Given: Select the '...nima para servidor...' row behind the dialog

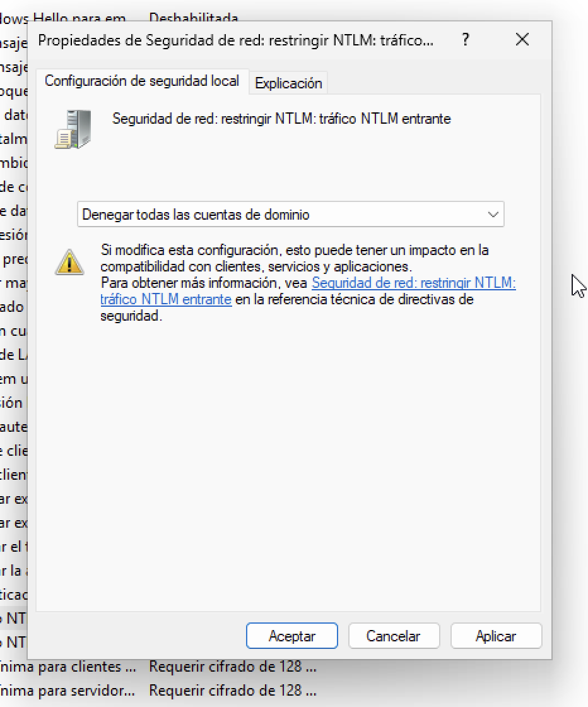Looking at the screenshot, I should click(x=68, y=691).
